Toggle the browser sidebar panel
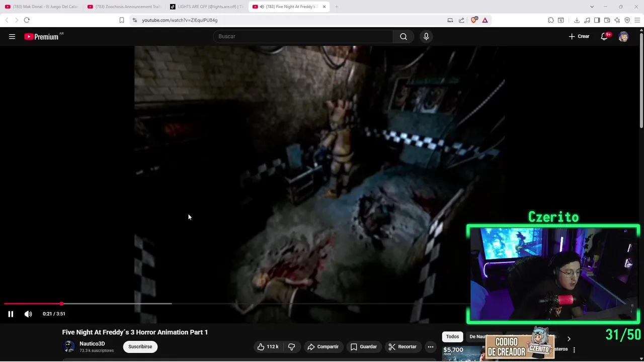Screen dimensions: 644x362 tap(597, 20)
